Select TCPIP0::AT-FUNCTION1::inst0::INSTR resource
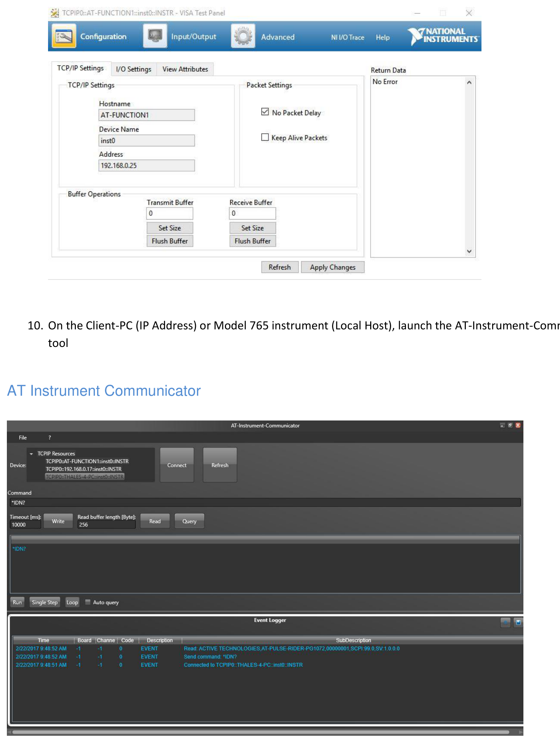 tap(87, 461)
